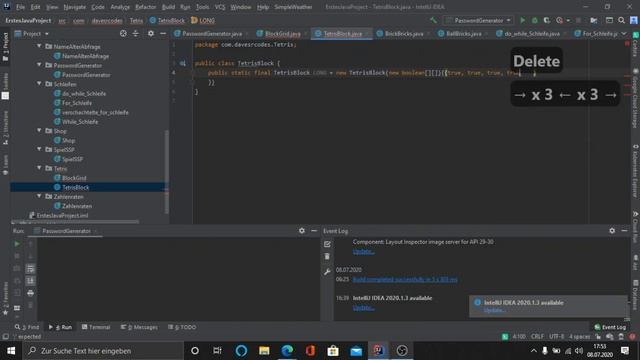
Task: Open the Search Everywhere magnifier icon
Action: [622, 20]
